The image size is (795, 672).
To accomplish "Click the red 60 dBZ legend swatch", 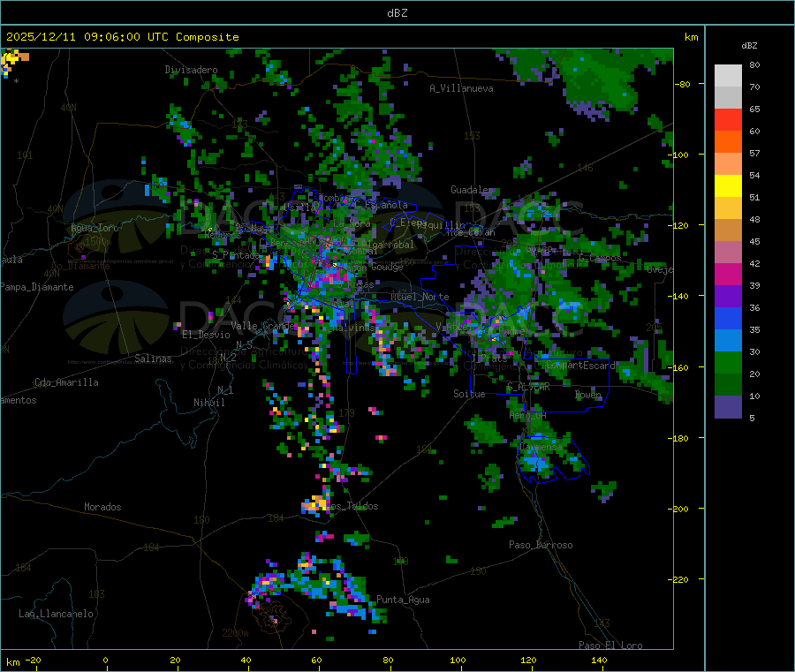I will 728,119.
